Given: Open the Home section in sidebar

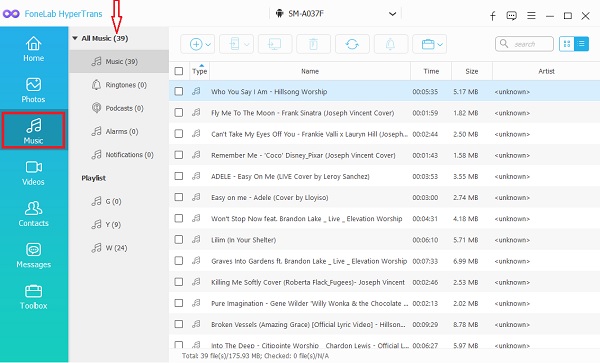Looking at the screenshot, I should (34, 49).
